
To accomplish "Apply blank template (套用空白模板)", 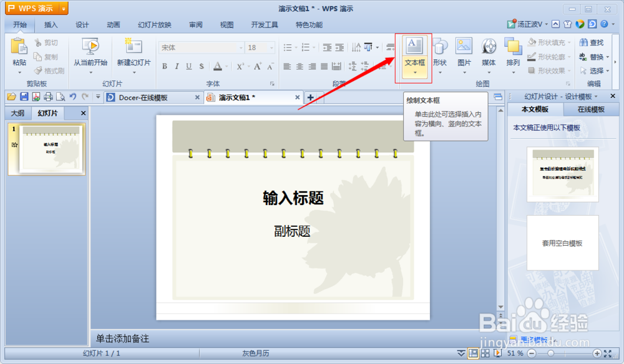I will tap(562, 243).
